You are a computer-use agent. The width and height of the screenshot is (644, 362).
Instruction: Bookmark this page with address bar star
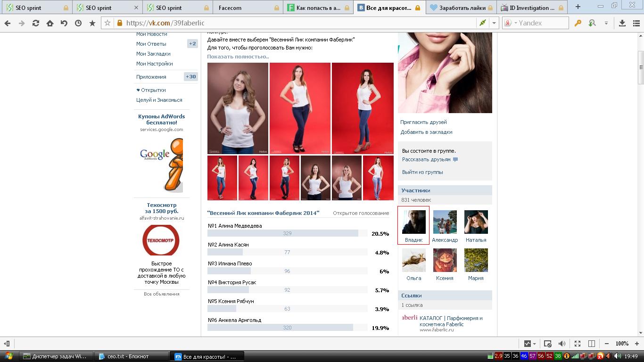(x=107, y=23)
